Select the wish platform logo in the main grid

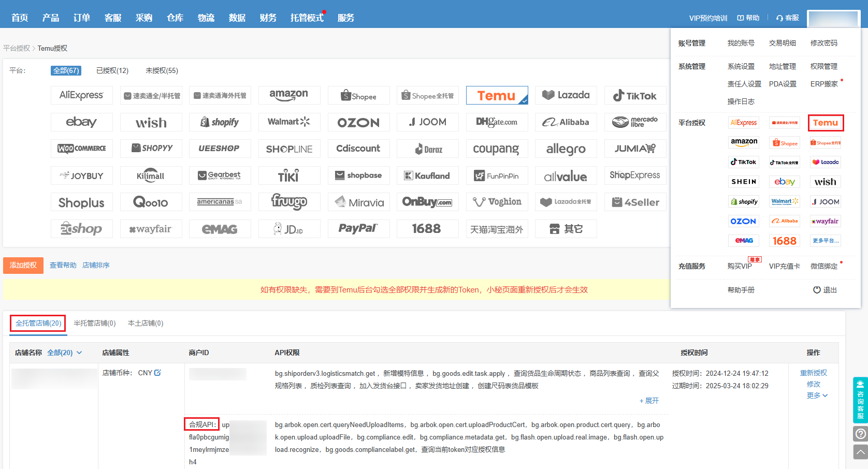click(151, 122)
